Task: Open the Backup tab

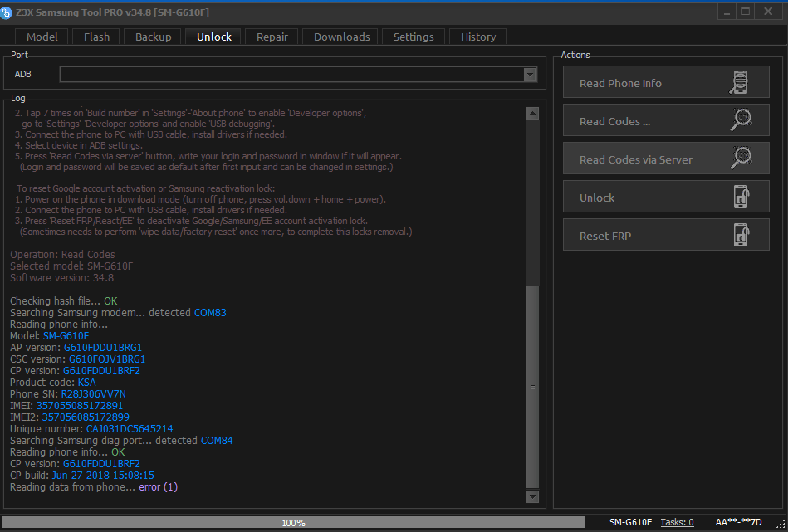Action: click(x=154, y=37)
